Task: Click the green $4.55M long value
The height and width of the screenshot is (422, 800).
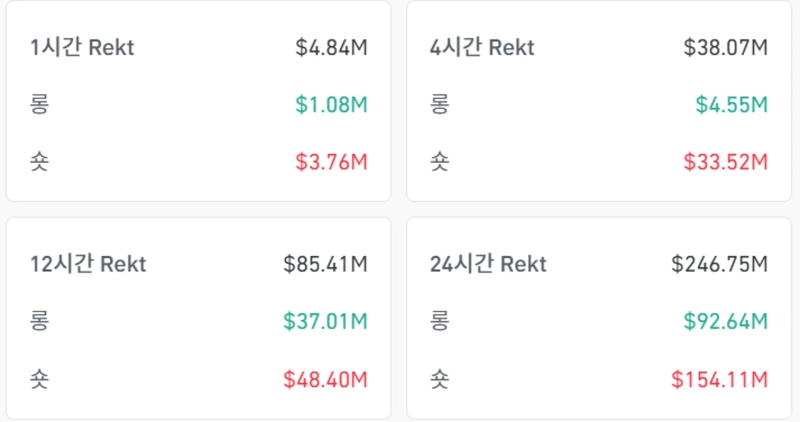Action: pos(731,104)
